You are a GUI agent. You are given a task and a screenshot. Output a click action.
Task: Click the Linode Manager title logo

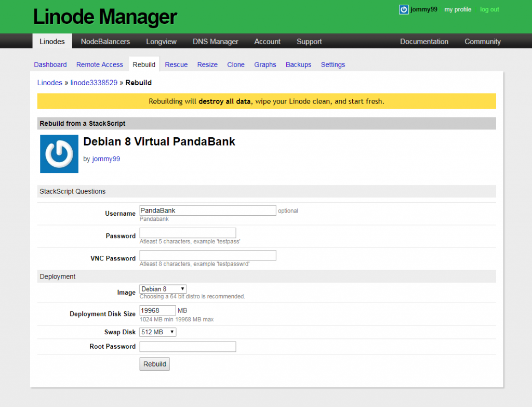coord(105,17)
